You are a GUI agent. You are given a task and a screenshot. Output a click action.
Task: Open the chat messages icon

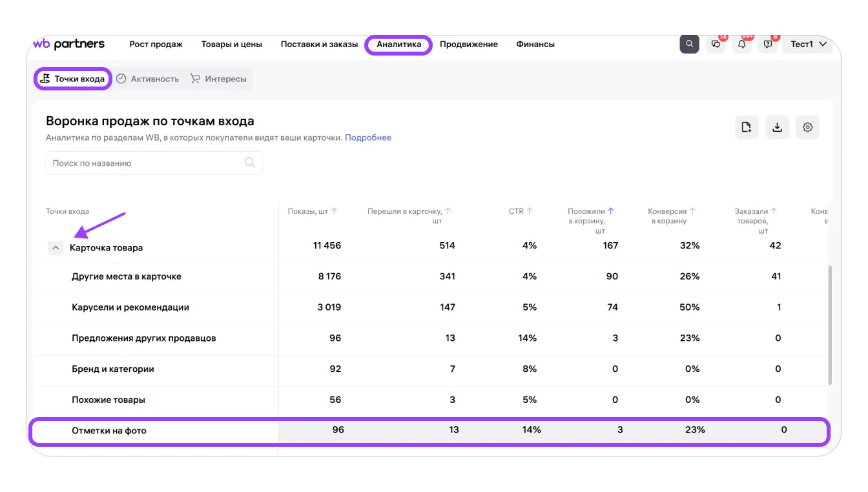(716, 44)
